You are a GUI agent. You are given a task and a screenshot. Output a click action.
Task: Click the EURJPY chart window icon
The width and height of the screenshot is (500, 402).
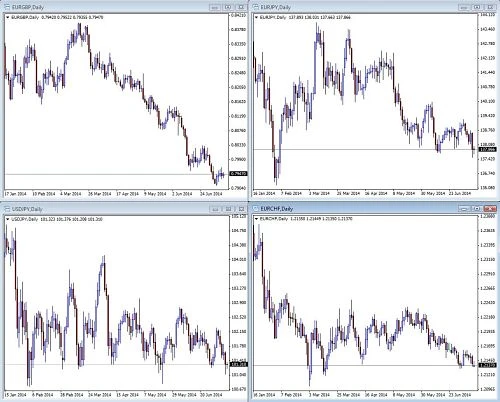[256, 7]
